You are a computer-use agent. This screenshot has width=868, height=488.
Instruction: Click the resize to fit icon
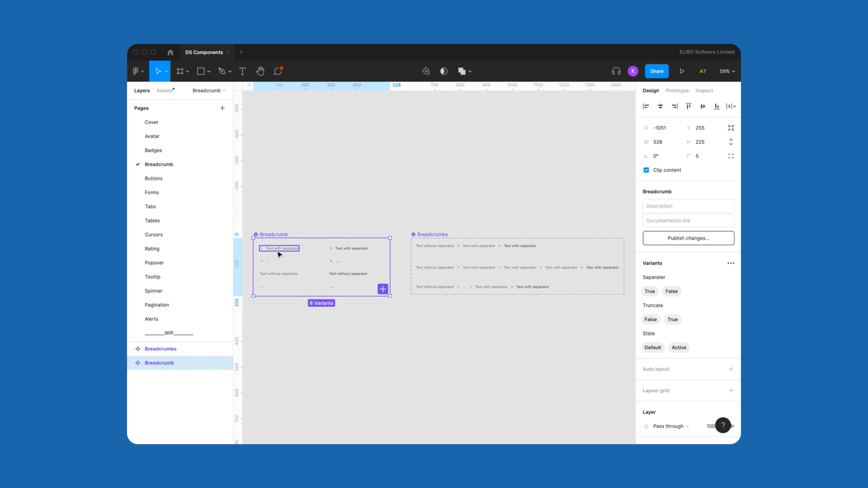point(731,128)
